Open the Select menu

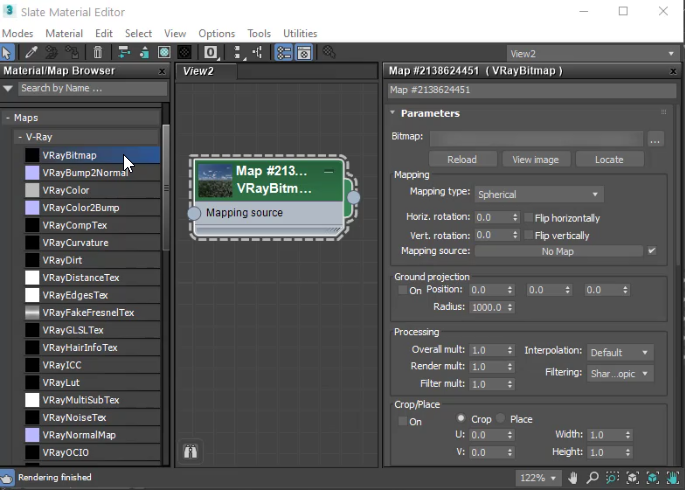click(x=138, y=33)
